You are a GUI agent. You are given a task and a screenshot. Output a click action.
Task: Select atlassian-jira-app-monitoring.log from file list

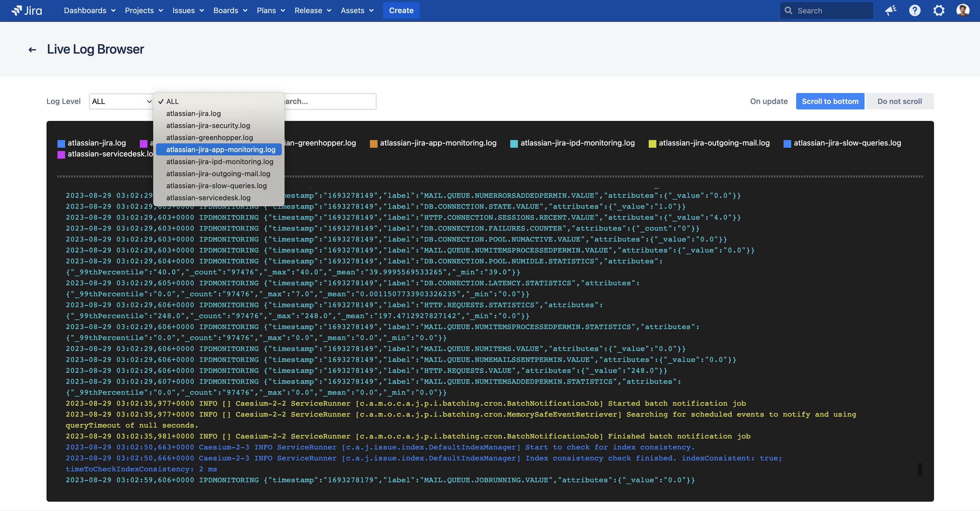click(x=221, y=150)
